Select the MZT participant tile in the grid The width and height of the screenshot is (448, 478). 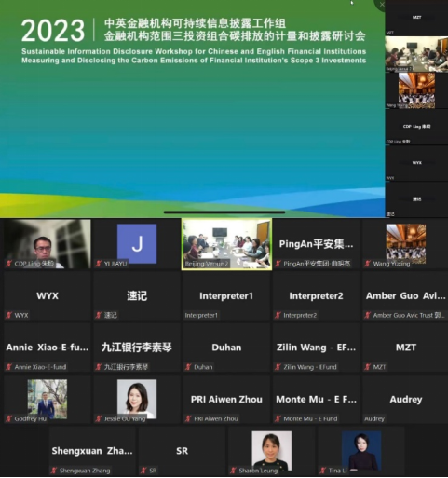point(406,348)
